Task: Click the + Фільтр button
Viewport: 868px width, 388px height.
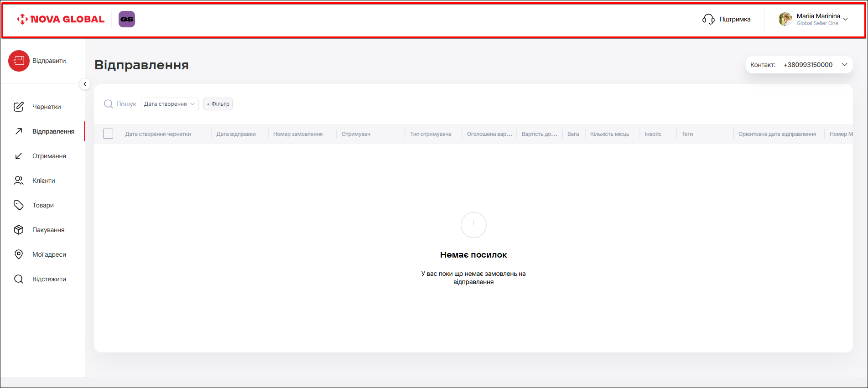Action: [x=218, y=104]
